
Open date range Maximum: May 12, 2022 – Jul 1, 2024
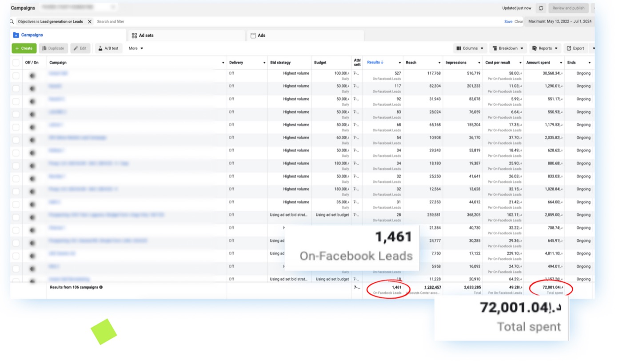coord(560,21)
